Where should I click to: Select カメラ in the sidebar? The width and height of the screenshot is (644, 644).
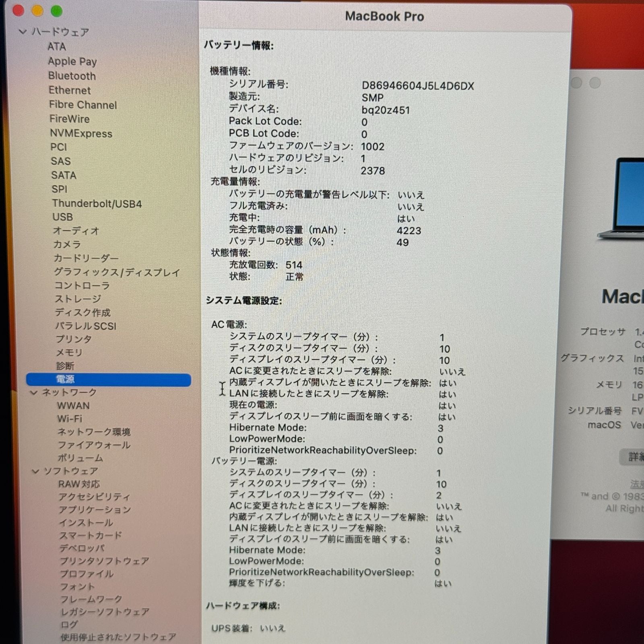67,245
